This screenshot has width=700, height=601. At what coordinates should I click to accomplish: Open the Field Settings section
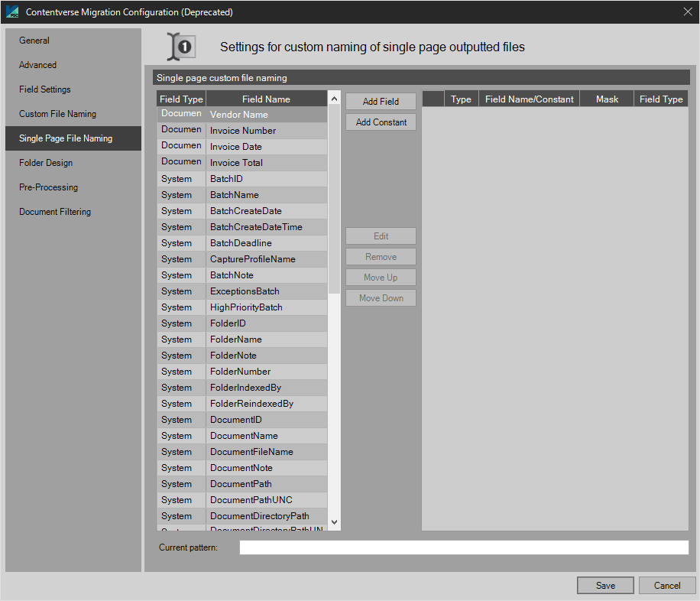[x=73, y=89]
